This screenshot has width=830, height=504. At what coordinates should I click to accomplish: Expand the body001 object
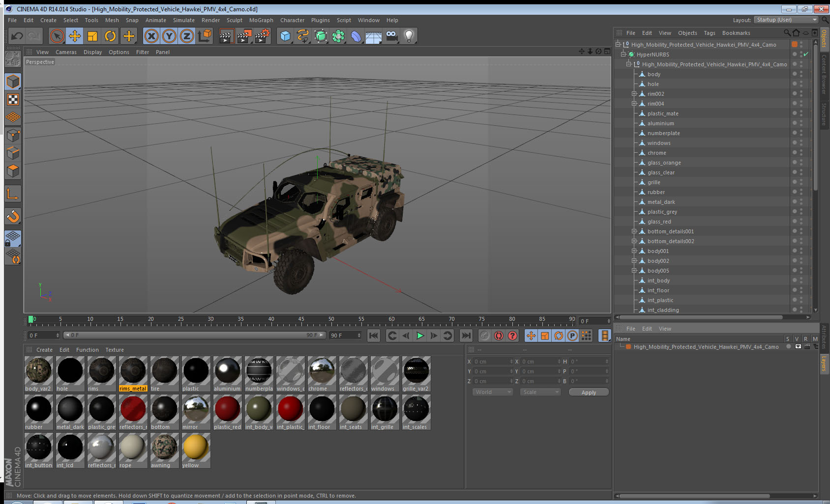click(634, 251)
